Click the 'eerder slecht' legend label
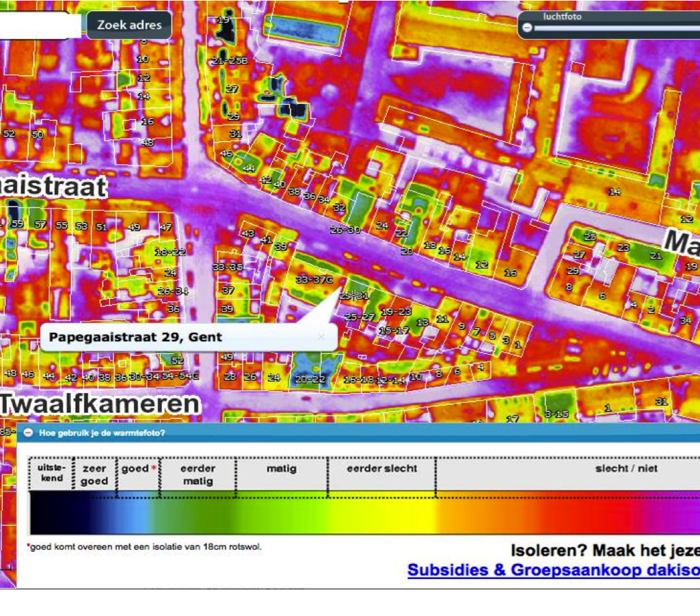The image size is (700, 616). 381,468
